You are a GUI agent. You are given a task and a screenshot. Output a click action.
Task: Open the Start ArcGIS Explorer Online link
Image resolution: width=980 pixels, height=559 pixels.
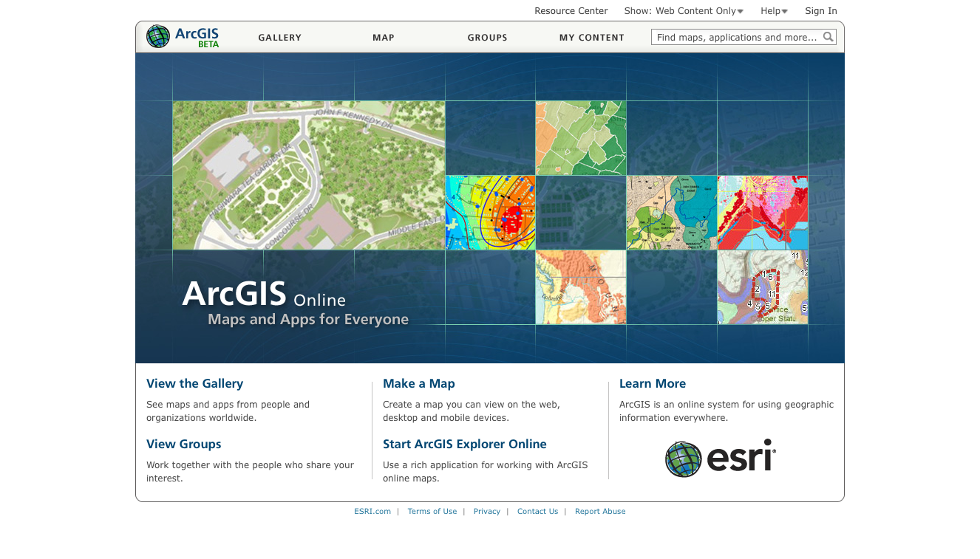click(x=464, y=444)
